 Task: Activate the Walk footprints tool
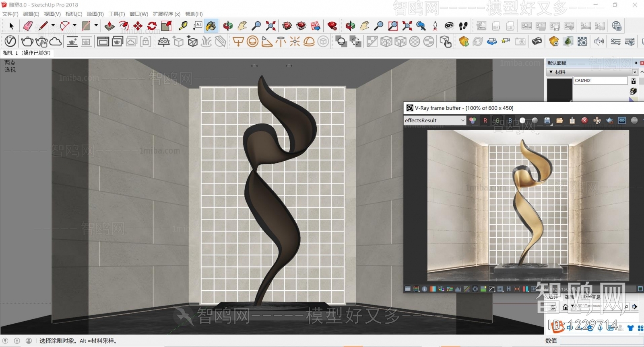(x=463, y=26)
